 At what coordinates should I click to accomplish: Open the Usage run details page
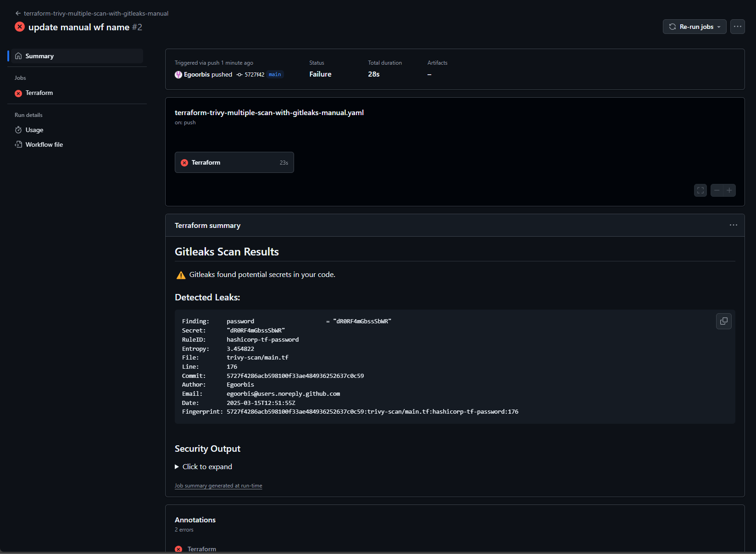click(x=34, y=130)
